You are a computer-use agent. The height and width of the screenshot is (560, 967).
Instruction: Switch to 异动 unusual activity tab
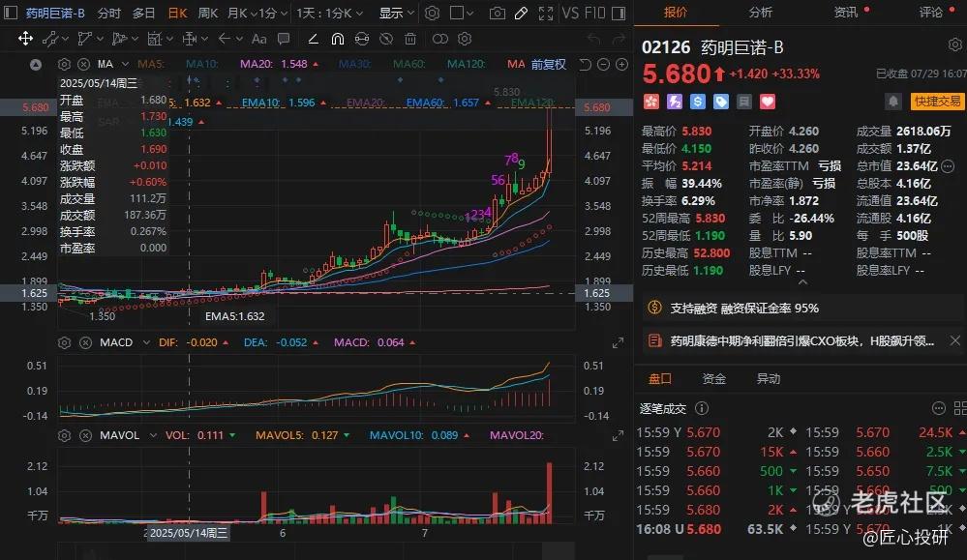(769, 379)
